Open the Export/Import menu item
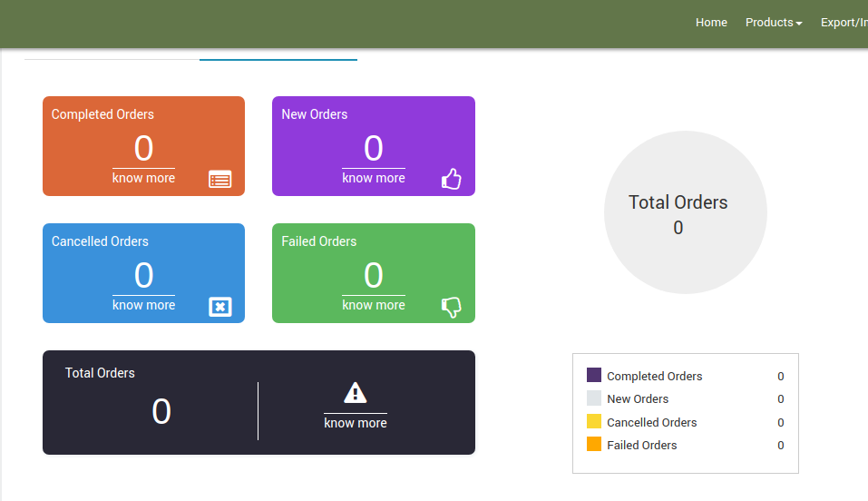This screenshot has width=868, height=501. (844, 23)
